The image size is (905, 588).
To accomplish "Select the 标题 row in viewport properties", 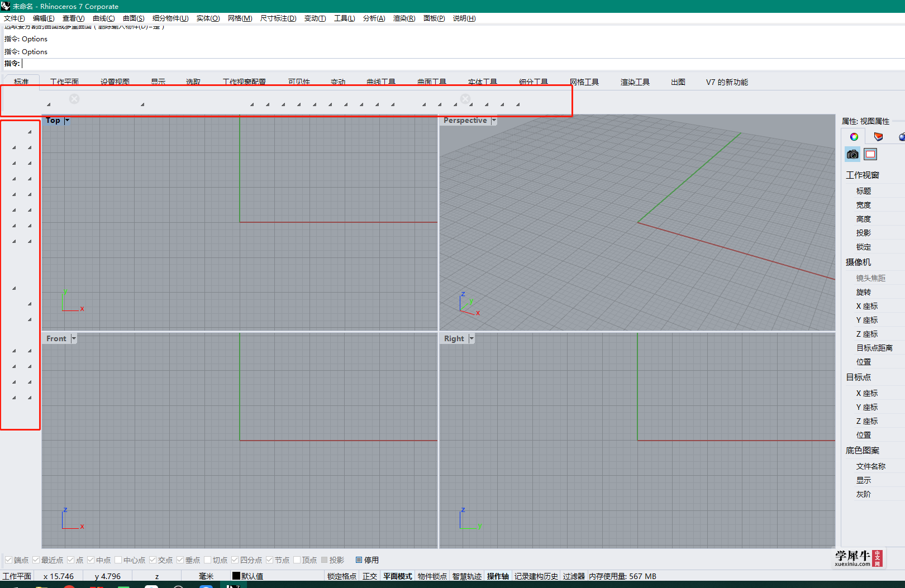I will point(874,191).
